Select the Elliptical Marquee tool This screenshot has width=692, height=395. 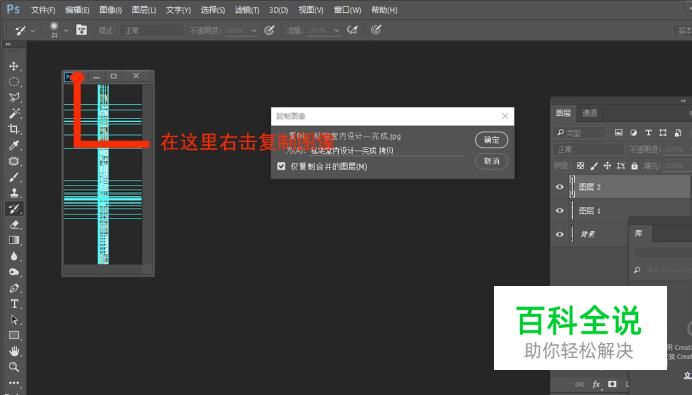tap(14, 82)
